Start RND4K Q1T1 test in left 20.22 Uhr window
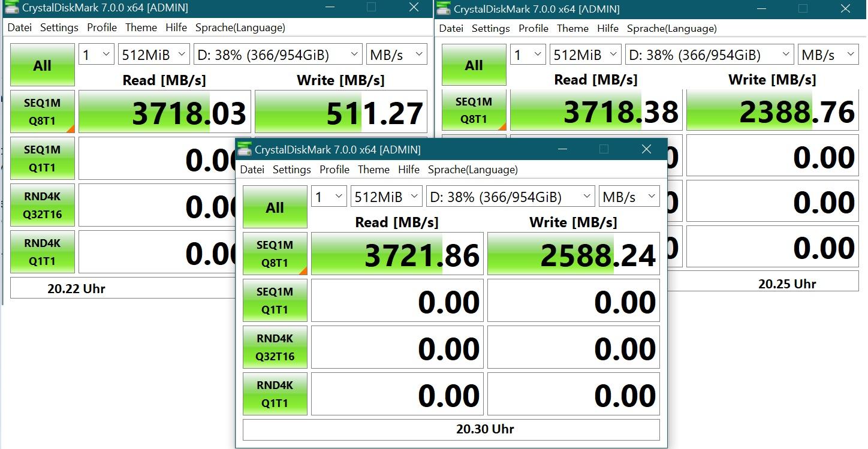This screenshot has width=868, height=449. pos(43,252)
